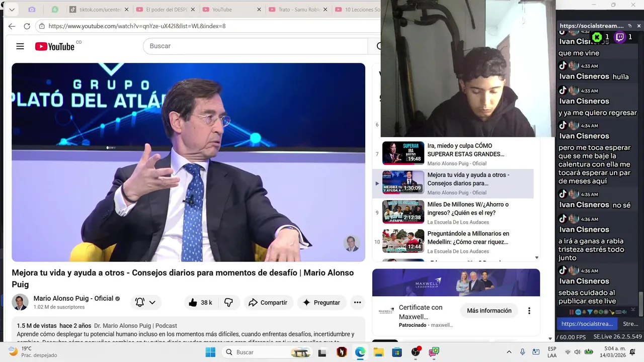The height and width of the screenshot is (362, 644).
Task: Open Mario Alonso Puig channel avatar
Action: [20, 302]
